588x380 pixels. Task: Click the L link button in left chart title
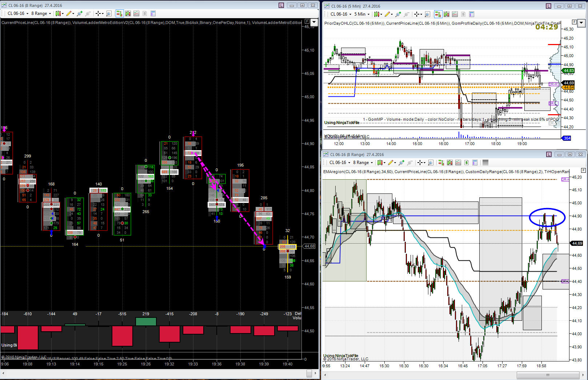281,5
